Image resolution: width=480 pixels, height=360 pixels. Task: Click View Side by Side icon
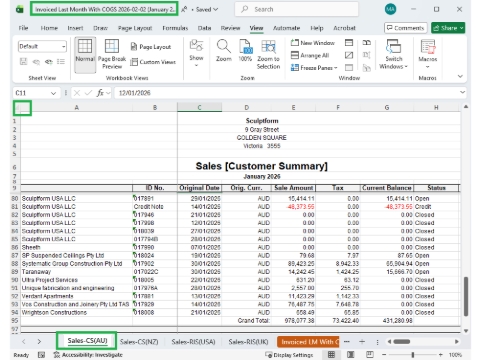click(x=367, y=43)
